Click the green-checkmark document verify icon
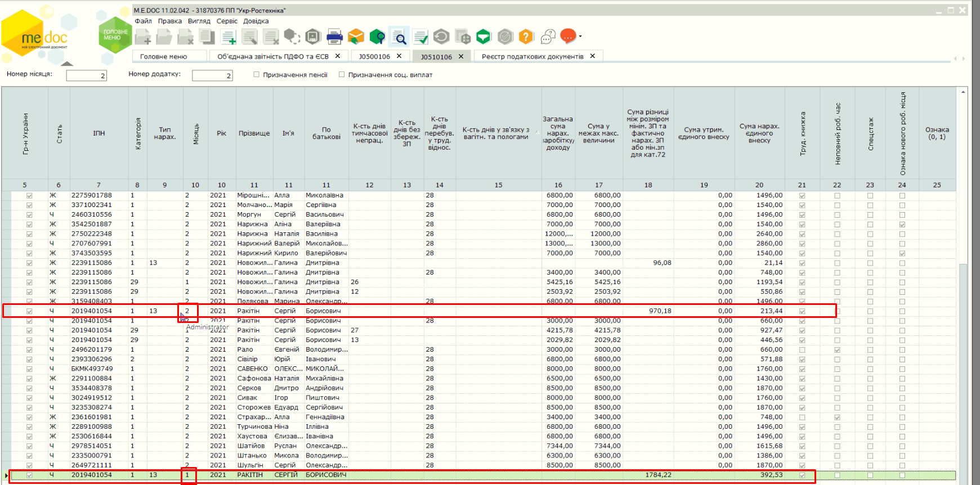980x485 pixels. (420, 37)
